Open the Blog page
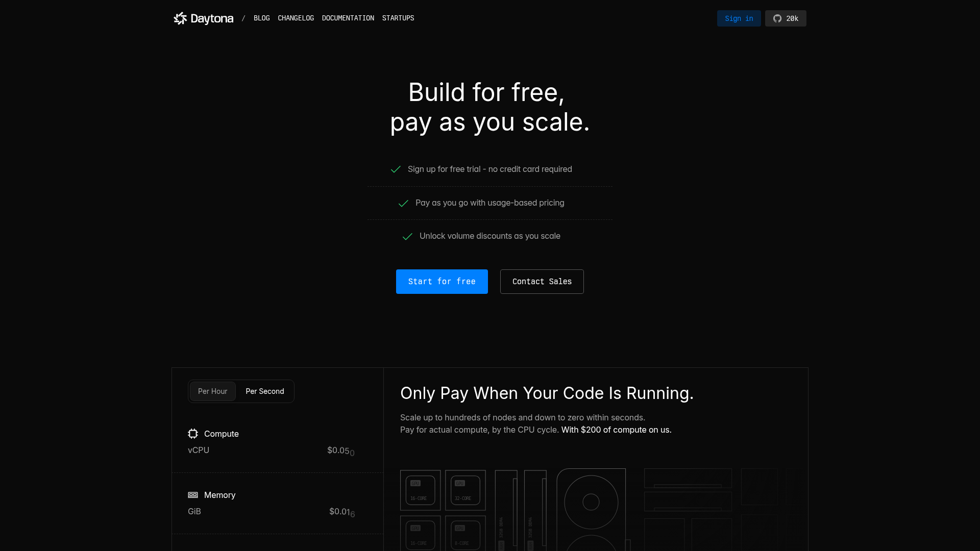 pyautogui.click(x=262, y=18)
